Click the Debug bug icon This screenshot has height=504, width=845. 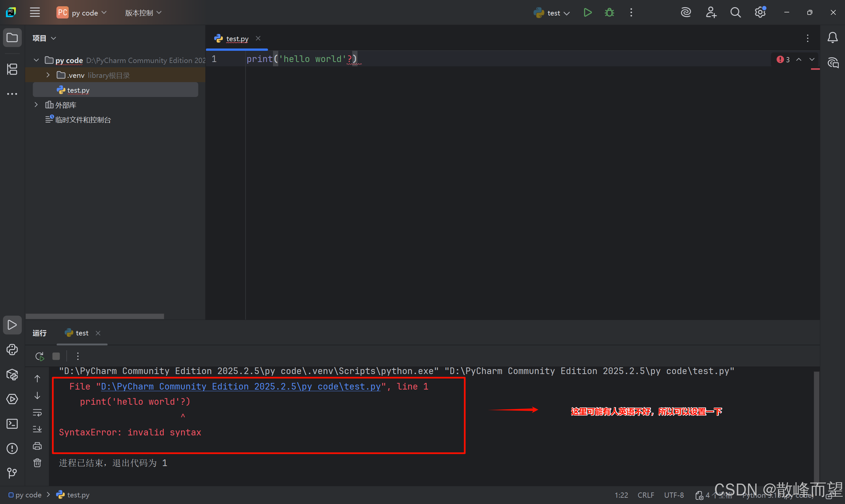coord(609,13)
